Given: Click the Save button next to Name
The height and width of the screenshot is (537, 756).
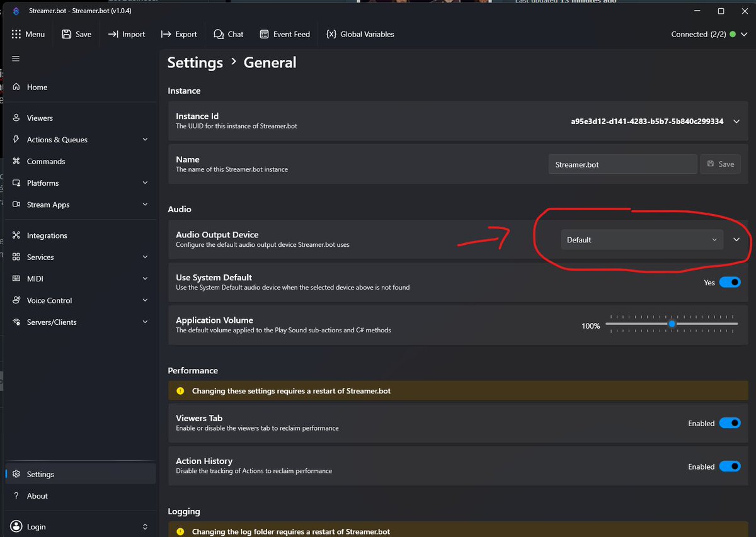Looking at the screenshot, I should point(720,164).
